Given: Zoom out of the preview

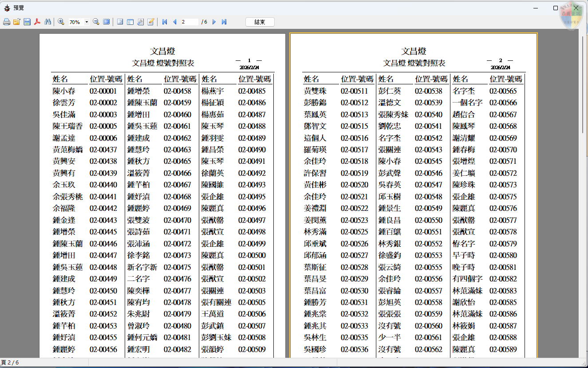Looking at the screenshot, I should pos(95,21).
